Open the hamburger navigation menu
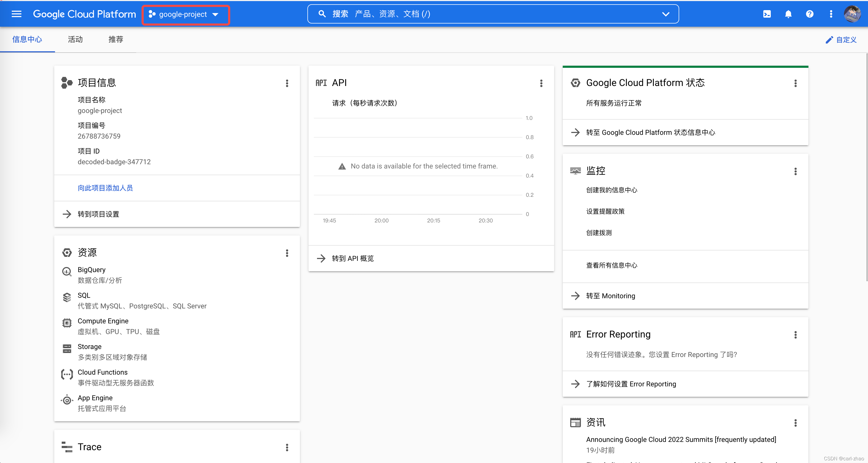This screenshot has height=463, width=868. pyautogui.click(x=16, y=14)
